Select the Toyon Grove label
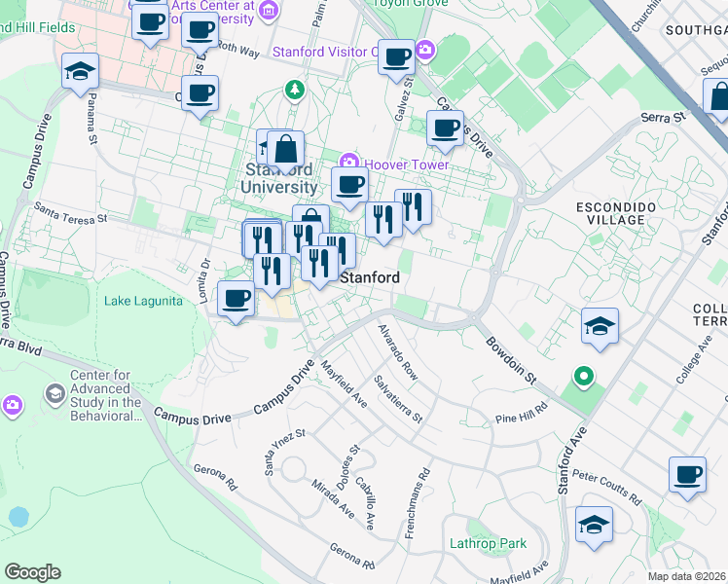The height and width of the screenshot is (584, 728). 410,3
